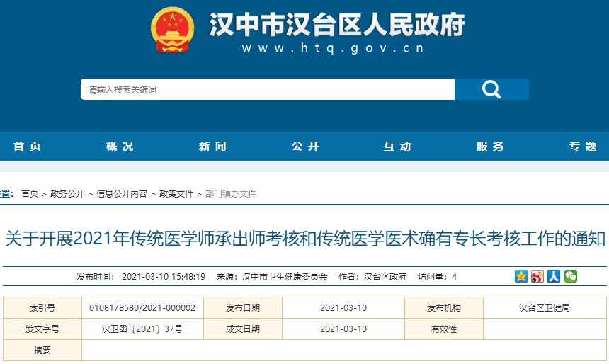Go to the 概况 menu item
This screenshot has height=364, width=609.
120,147
